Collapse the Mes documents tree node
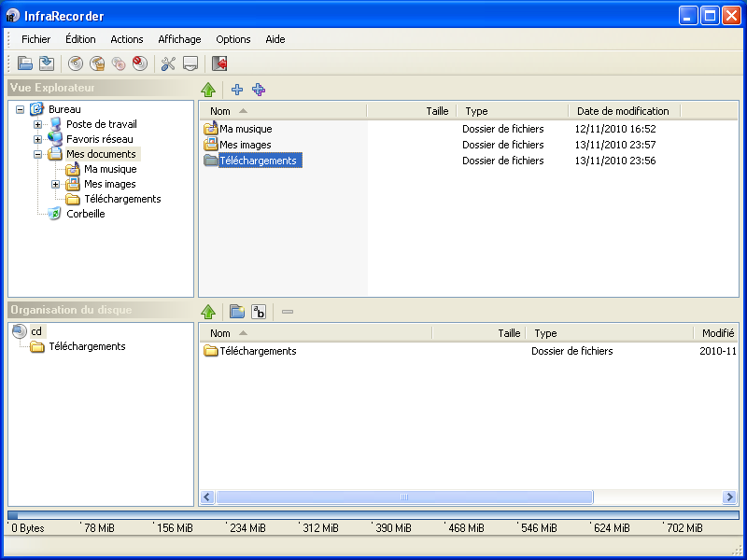 (38, 154)
